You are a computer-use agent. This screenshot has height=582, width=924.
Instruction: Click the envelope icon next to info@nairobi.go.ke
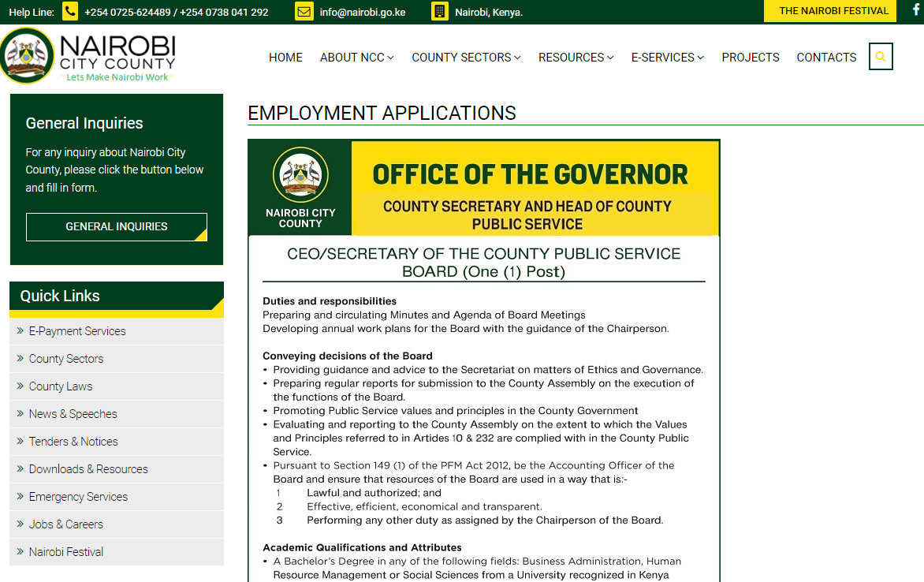pos(304,11)
